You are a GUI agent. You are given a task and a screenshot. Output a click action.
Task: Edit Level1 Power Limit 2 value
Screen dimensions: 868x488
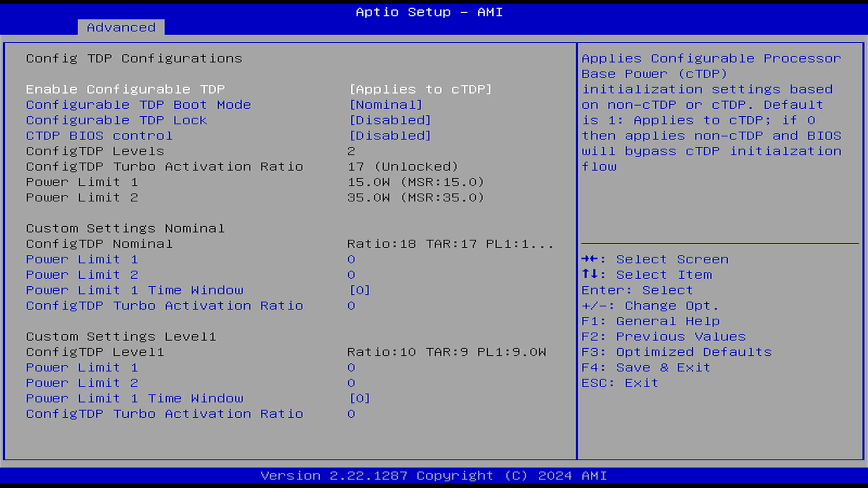[x=351, y=383]
